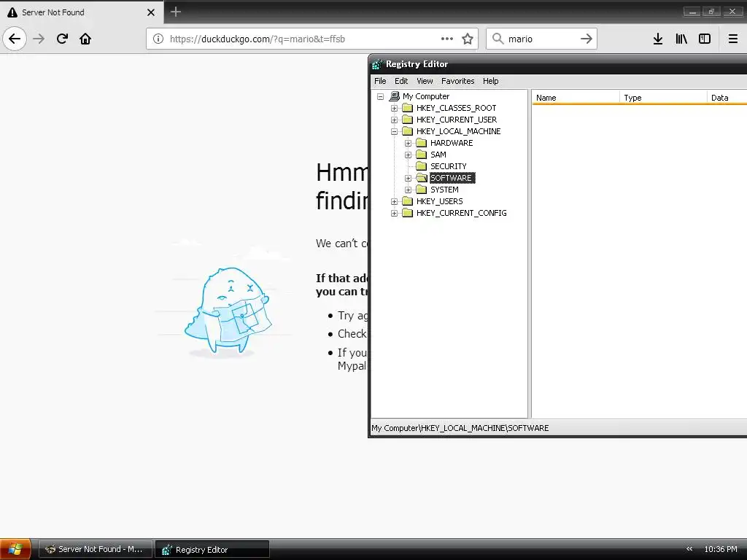Click the HKEY_CURRENT_USER folder icon
This screenshot has width=747, height=560.
click(x=407, y=120)
